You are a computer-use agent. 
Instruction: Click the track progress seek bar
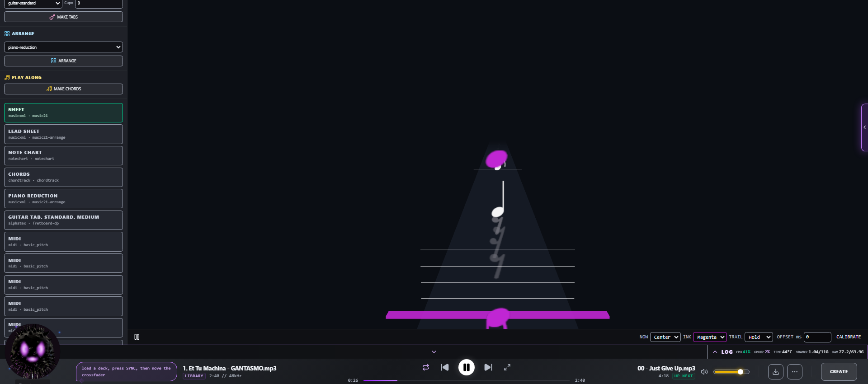point(467,380)
